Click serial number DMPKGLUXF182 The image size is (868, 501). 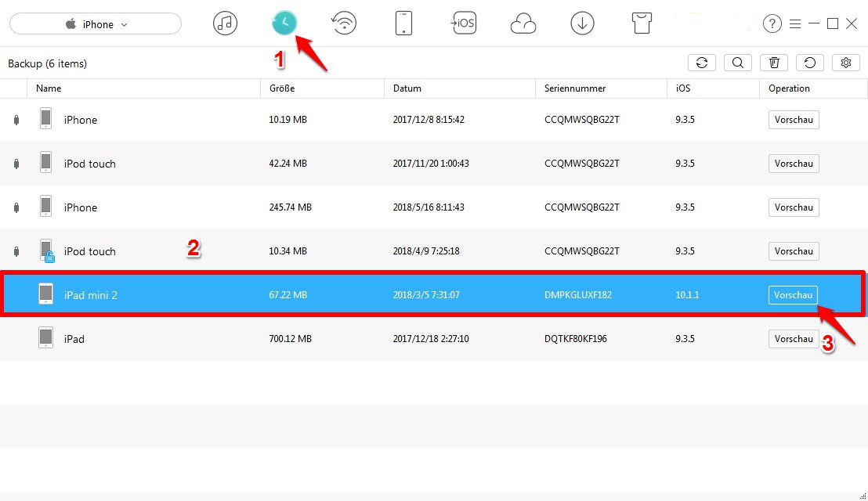578,295
